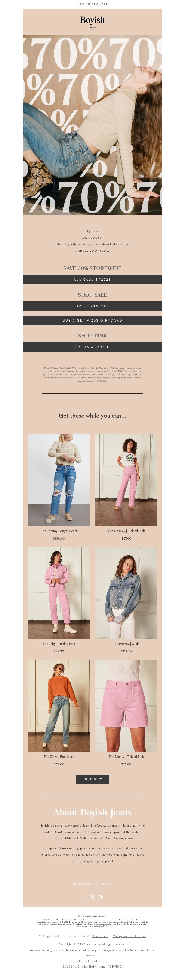Click the Boyish Jeans logo
This screenshot has width=185, height=980.
pyautogui.click(x=92, y=22)
